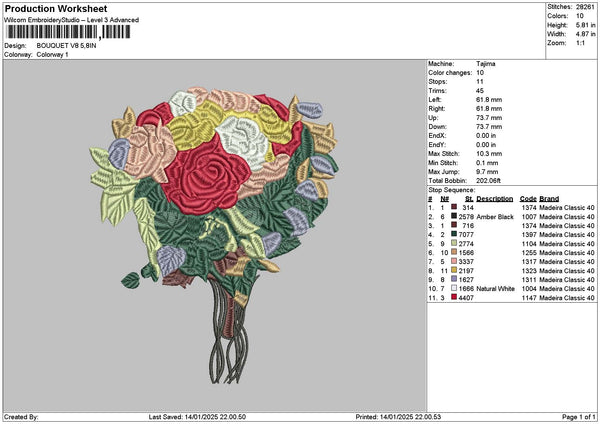This screenshot has width=600, height=424.
Task: Click the machine value 'Tajima'
Action: point(486,64)
